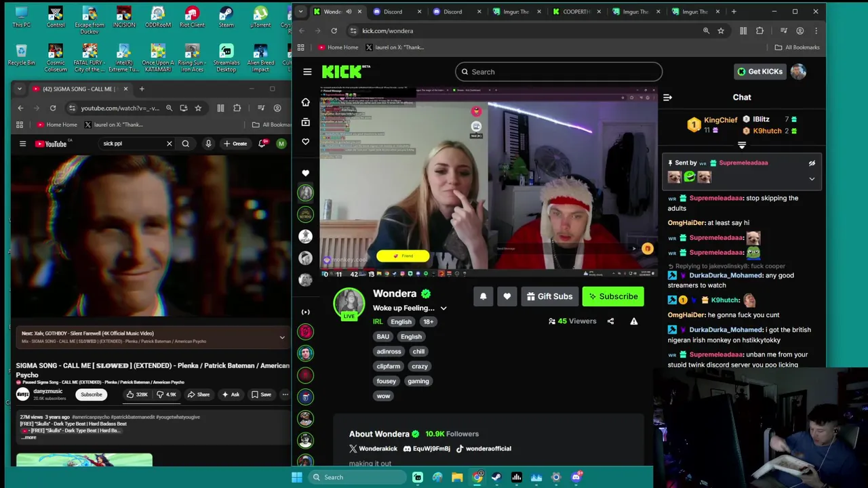Open Steam from the taskbar
Image resolution: width=868 pixels, height=488 pixels.
(496, 477)
